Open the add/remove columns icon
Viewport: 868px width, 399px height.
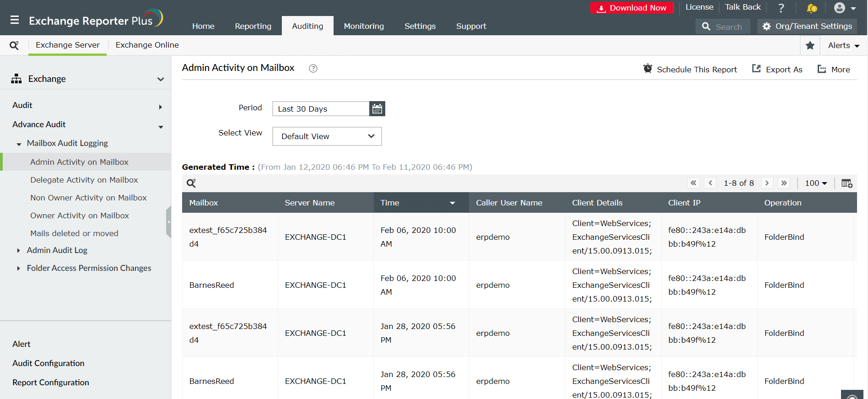click(x=846, y=183)
